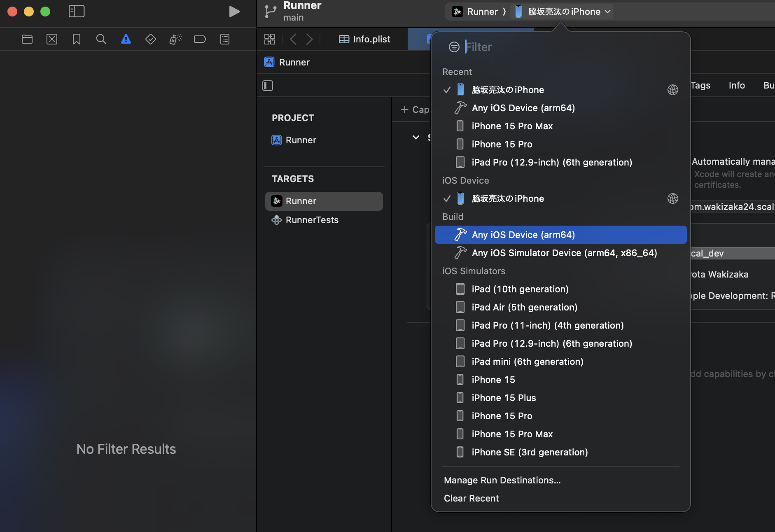Select Any iOS Device (arm64) under Build
Screen dimensions: 775x532
tap(560, 235)
